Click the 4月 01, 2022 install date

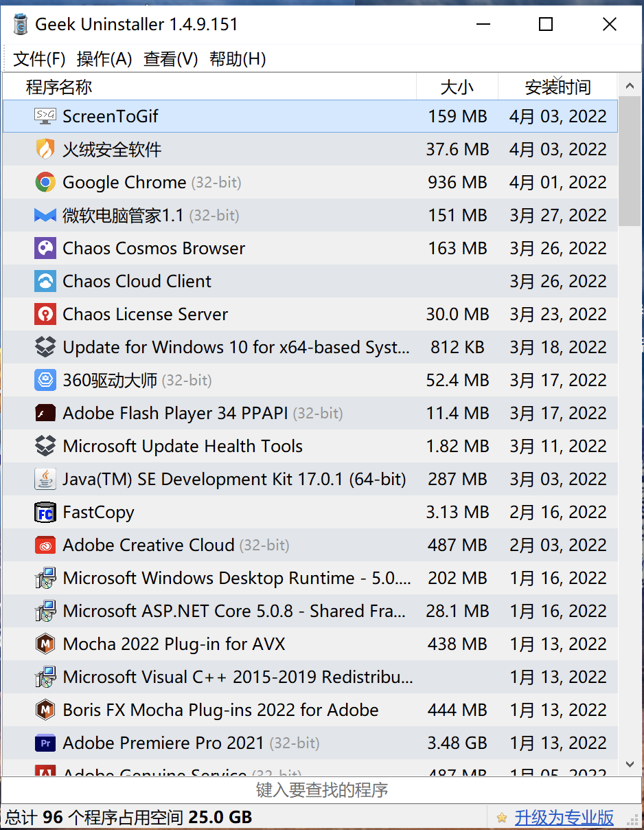tap(558, 182)
